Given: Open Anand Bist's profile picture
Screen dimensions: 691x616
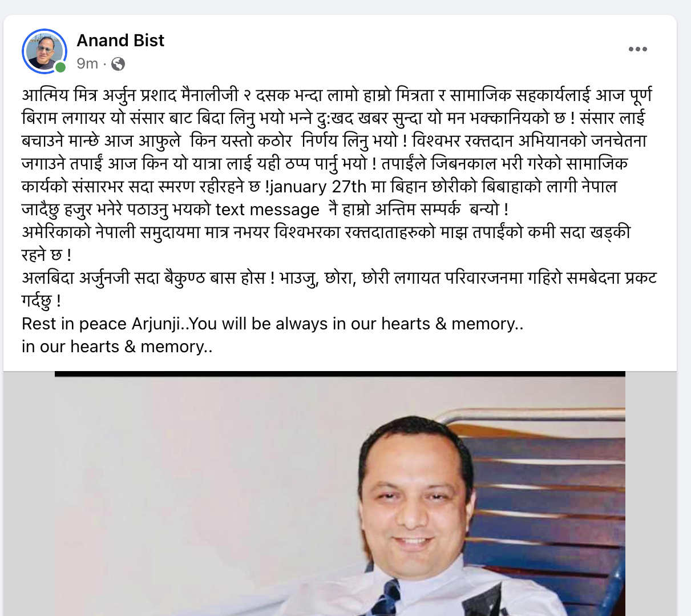Looking at the screenshot, I should coord(45,51).
